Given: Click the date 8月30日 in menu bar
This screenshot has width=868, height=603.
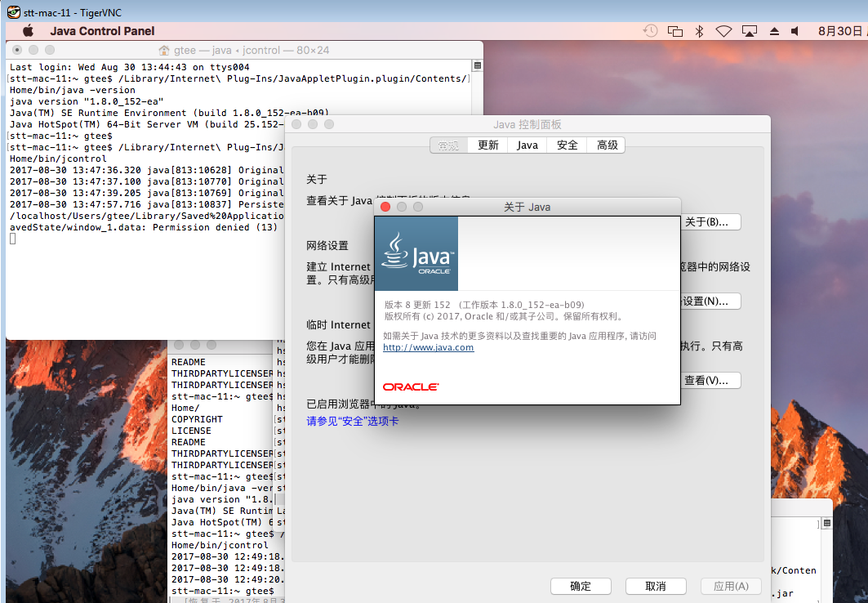Looking at the screenshot, I should 839,31.
